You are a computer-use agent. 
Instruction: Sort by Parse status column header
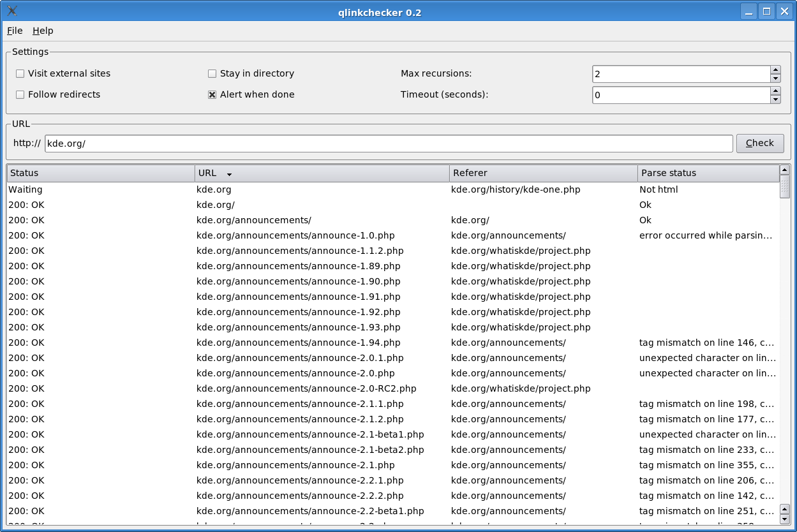pyautogui.click(x=708, y=173)
